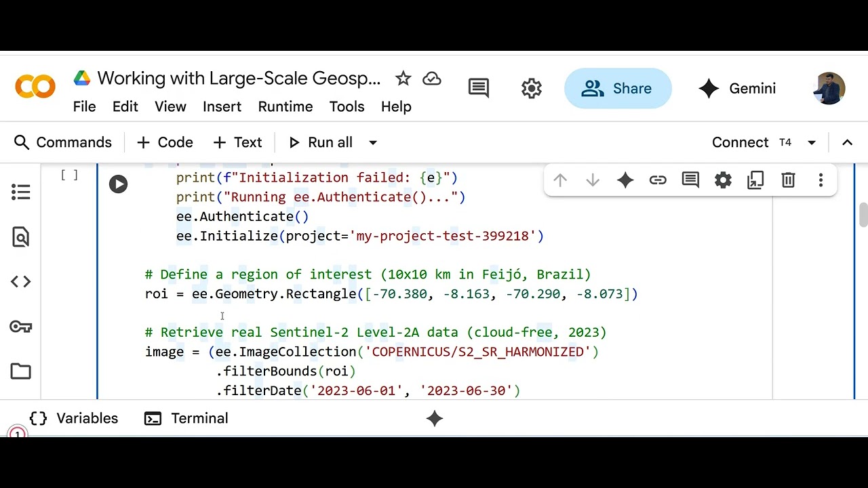This screenshot has width=868, height=488.
Task: Open the Tools menu
Action: tap(347, 106)
